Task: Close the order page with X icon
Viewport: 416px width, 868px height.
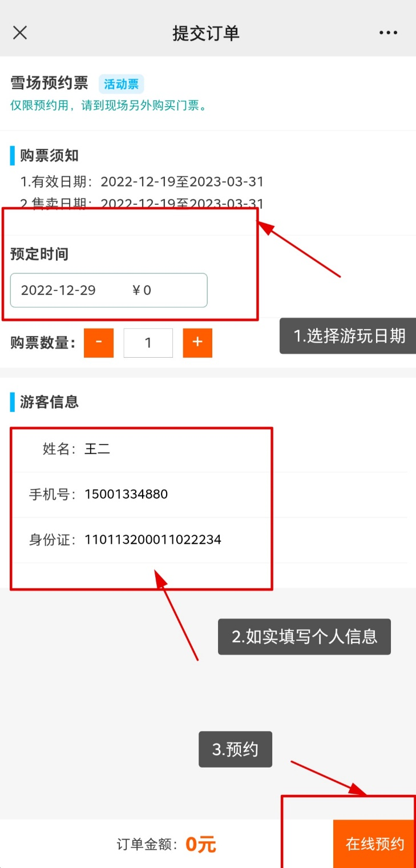Action: point(20,33)
